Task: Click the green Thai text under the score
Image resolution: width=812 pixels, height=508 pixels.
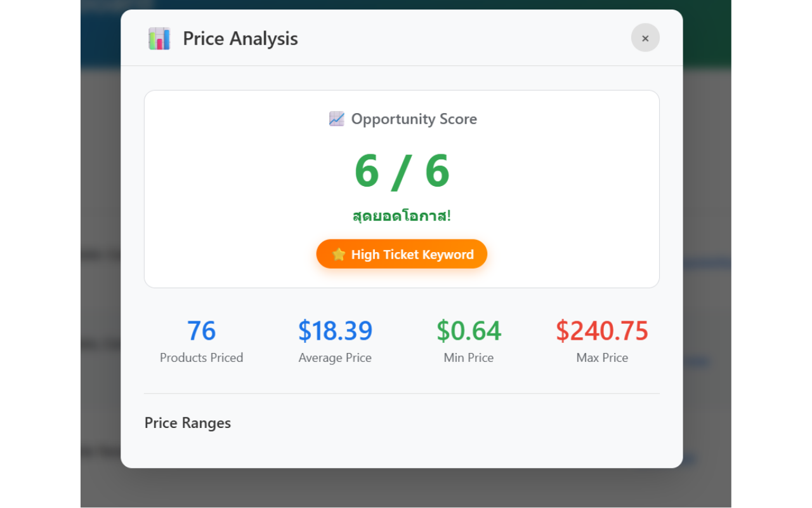Action: pyautogui.click(x=402, y=216)
